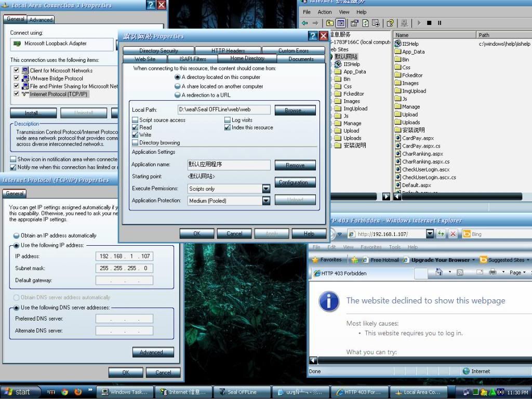Toggle Show icon in notification area checkbox
The height and width of the screenshot is (399, 532).
pyautogui.click(x=14, y=159)
